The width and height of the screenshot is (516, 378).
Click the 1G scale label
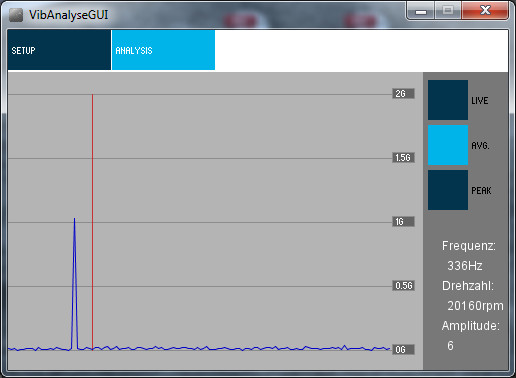click(x=403, y=222)
